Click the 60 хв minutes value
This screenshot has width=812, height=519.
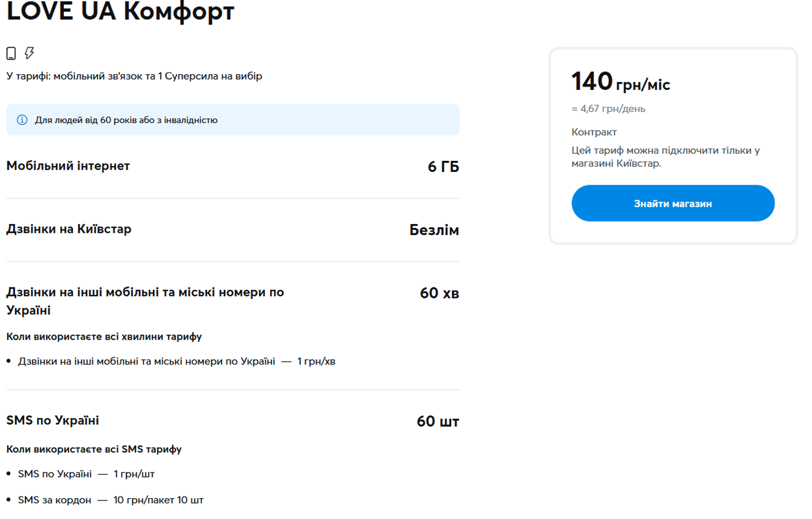coord(439,294)
